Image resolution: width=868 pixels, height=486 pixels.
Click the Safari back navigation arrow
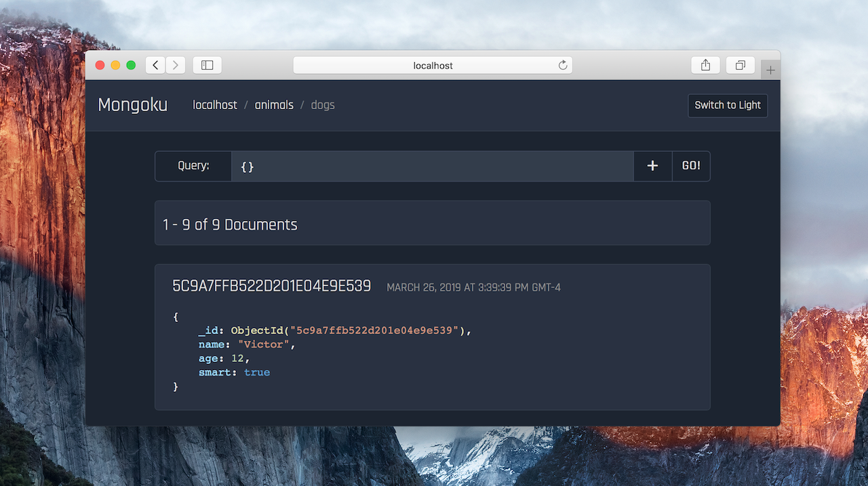point(155,65)
